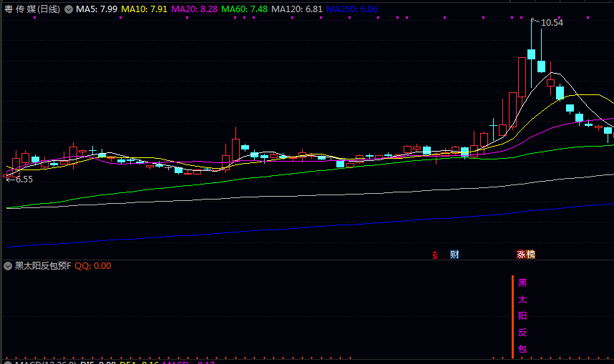This screenshot has width=614, height=364.
Task: Click the magenta MA20 indicator label
Action: point(194,9)
